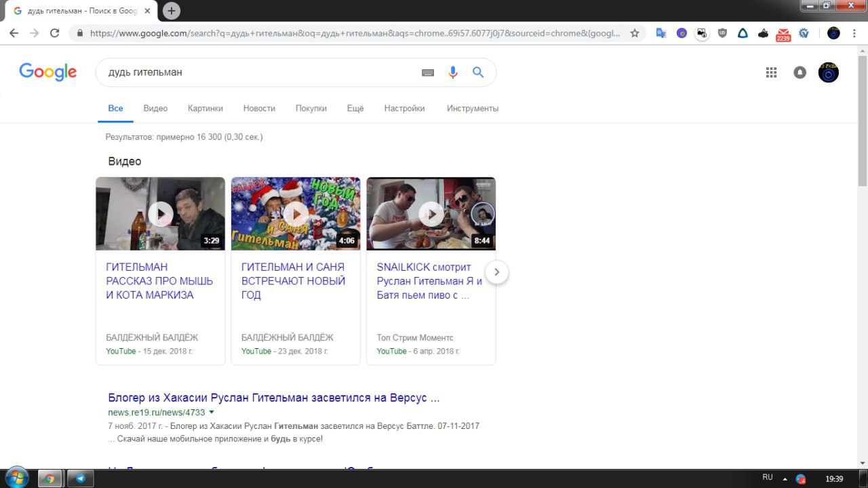Switch to Новости results tab
The image size is (868, 488).
click(259, 109)
